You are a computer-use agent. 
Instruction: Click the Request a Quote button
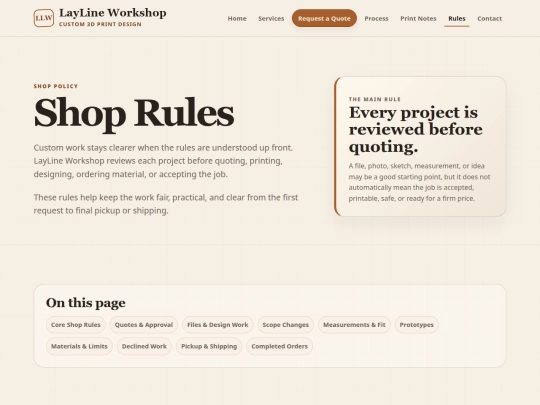coord(324,18)
